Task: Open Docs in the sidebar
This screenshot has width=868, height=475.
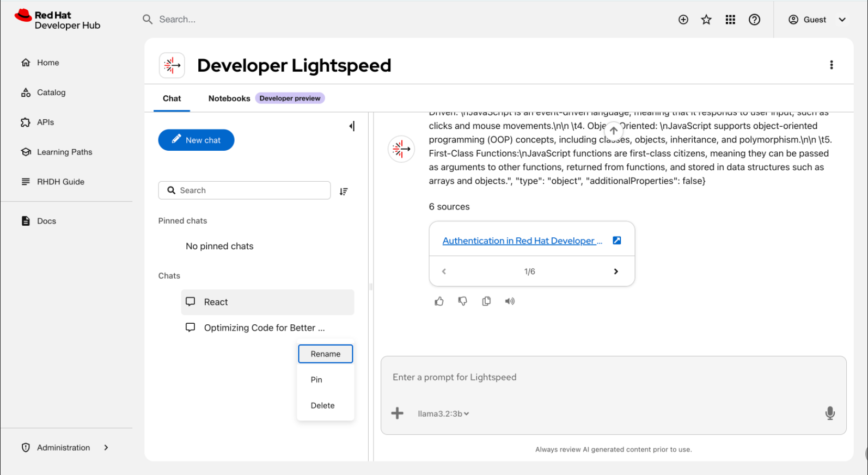Action: [x=46, y=221]
